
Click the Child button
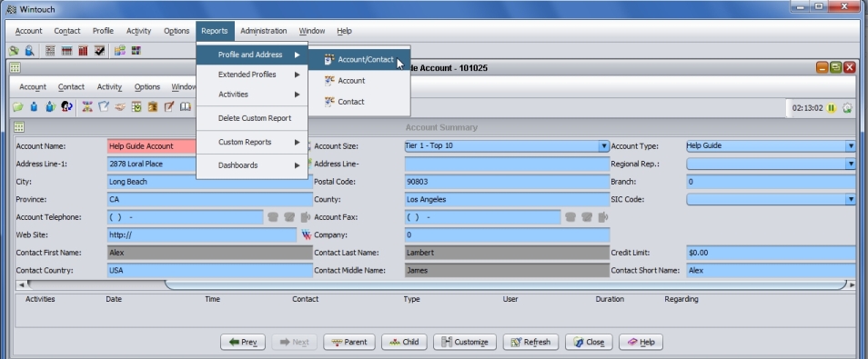tap(404, 342)
